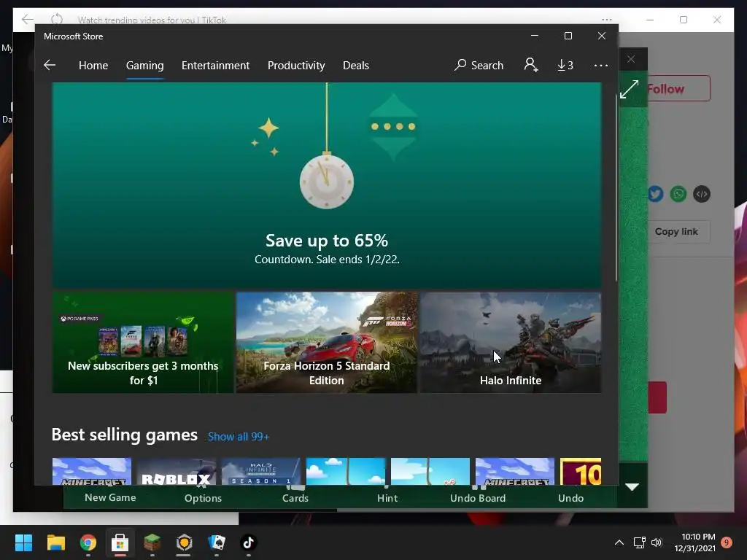
Task: Open the network icon in system tray
Action: pos(639,542)
